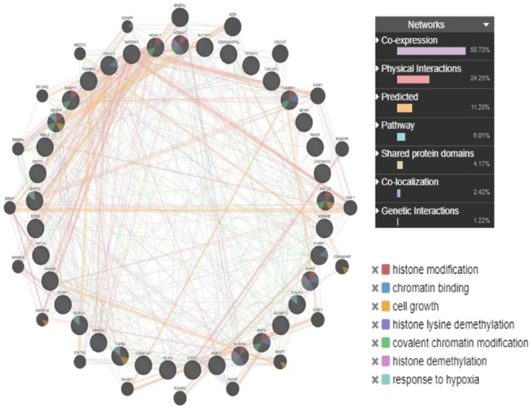Image resolution: width=532 pixels, height=409 pixels.
Task: Select the Genetic Interactions network entry
Action: pos(422,211)
